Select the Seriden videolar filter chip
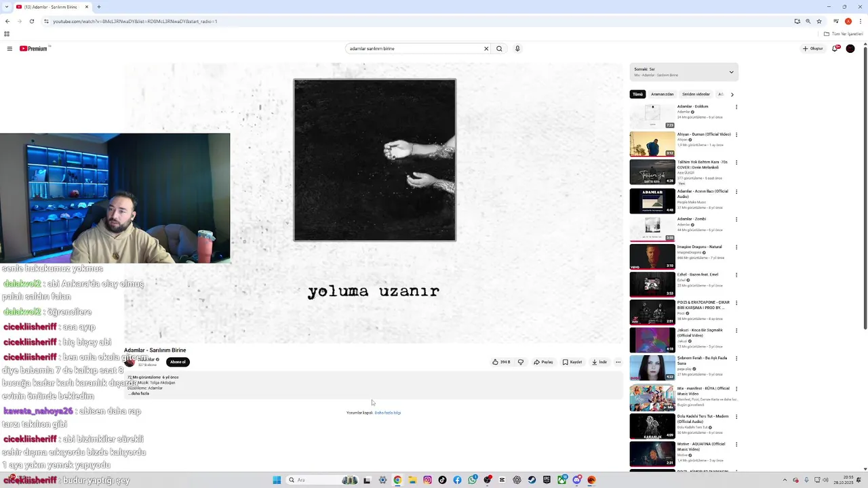This screenshot has height=488, width=868. click(x=696, y=94)
